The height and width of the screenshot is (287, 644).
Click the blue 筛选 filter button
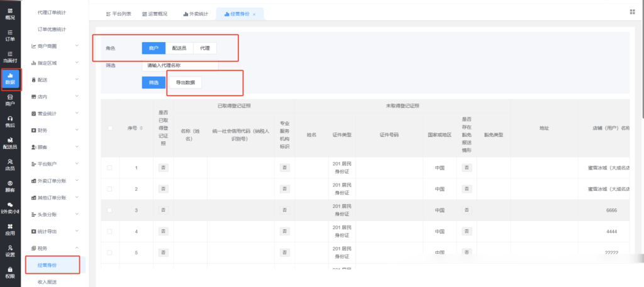pyautogui.click(x=153, y=82)
